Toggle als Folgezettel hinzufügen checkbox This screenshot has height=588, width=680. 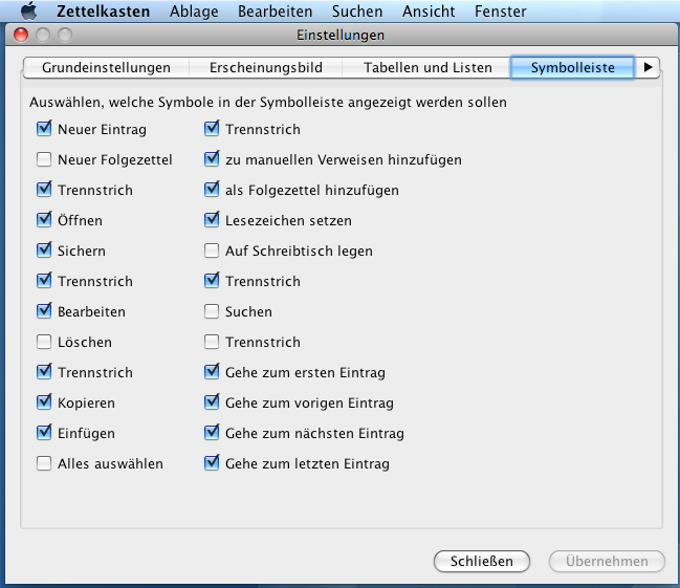(211, 189)
